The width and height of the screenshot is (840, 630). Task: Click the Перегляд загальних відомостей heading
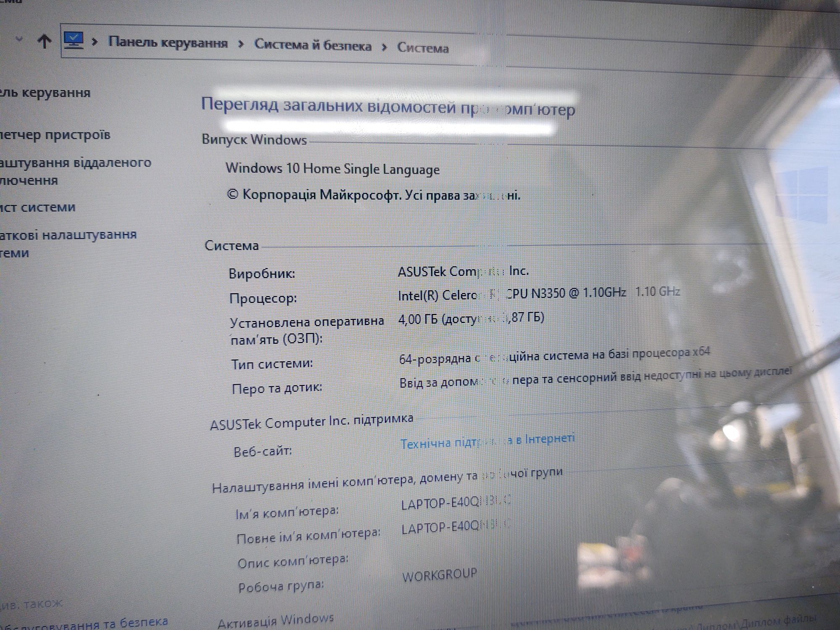click(388, 107)
